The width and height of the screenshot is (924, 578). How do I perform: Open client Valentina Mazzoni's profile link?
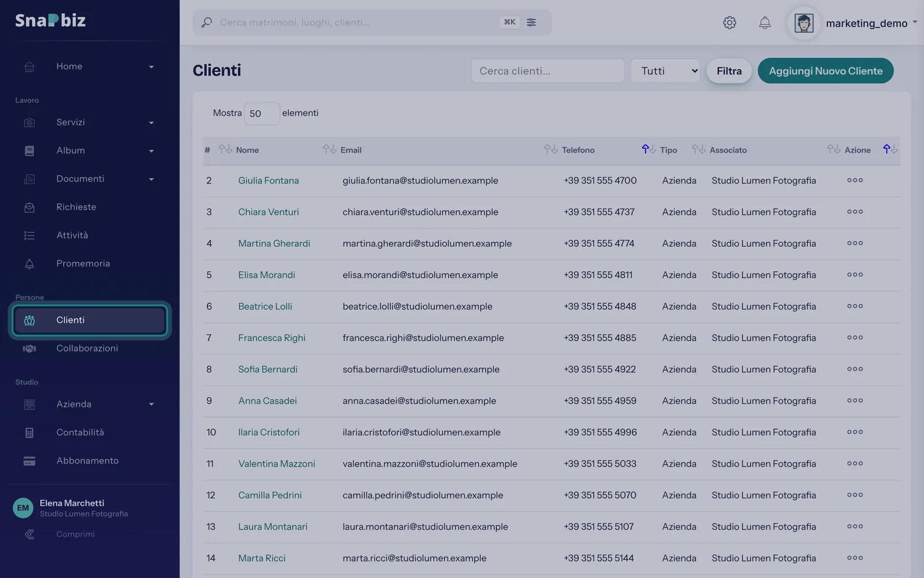click(277, 464)
